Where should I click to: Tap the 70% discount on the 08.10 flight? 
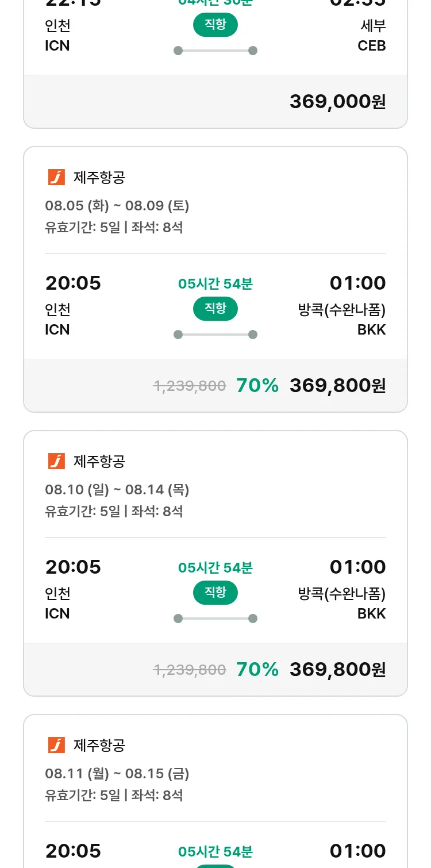[x=257, y=670]
